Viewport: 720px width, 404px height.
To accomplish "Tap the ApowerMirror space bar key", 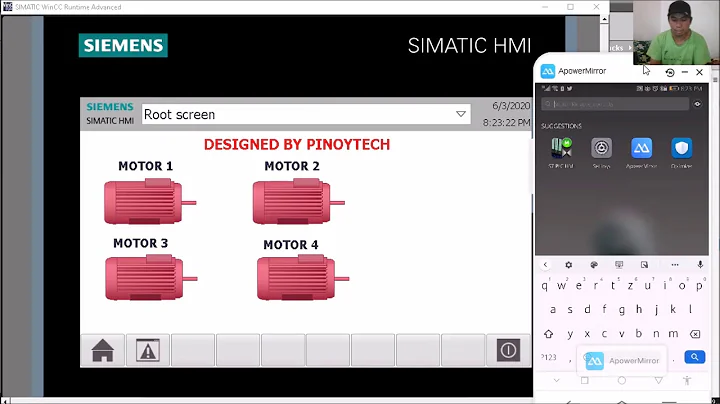I will coord(622,360).
